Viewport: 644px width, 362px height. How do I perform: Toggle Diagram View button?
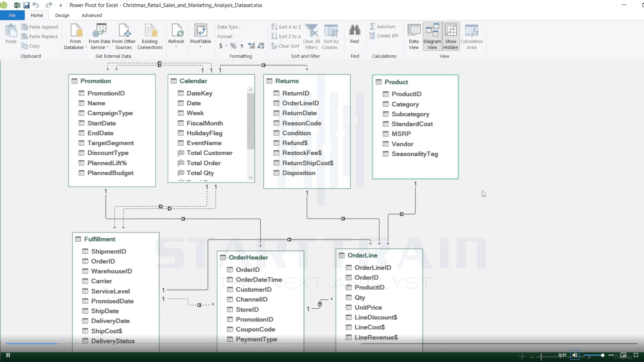click(x=432, y=36)
